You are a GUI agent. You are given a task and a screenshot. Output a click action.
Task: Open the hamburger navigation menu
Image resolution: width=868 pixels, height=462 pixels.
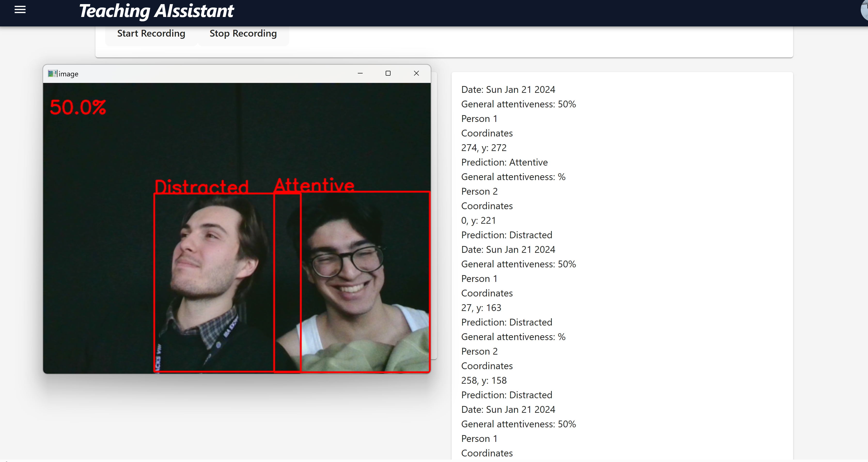[x=20, y=10]
